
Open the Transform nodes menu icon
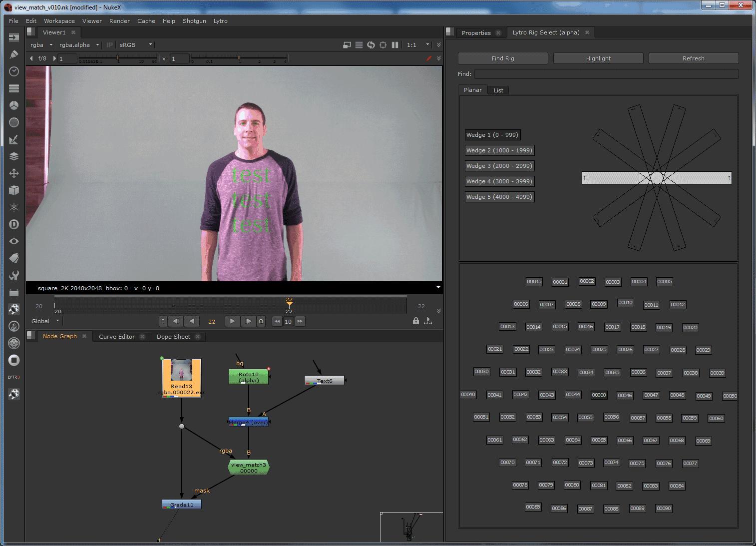[x=14, y=173]
